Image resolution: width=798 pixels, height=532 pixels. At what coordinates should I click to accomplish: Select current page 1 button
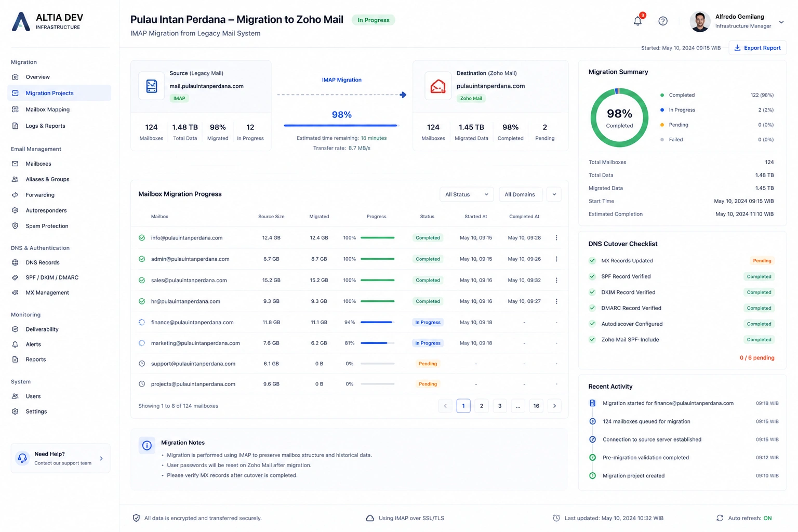463,406
